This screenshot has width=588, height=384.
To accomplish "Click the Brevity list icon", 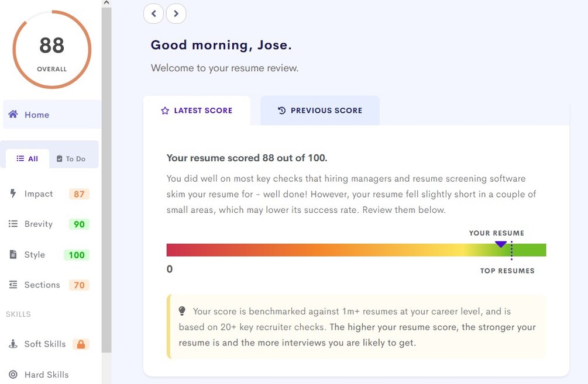I will point(13,224).
